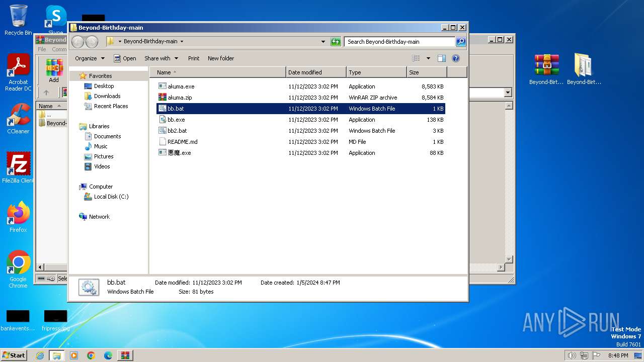
Task: Click WinRAR vertical scrollbar down arrow
Action: (x=509, y=259)
